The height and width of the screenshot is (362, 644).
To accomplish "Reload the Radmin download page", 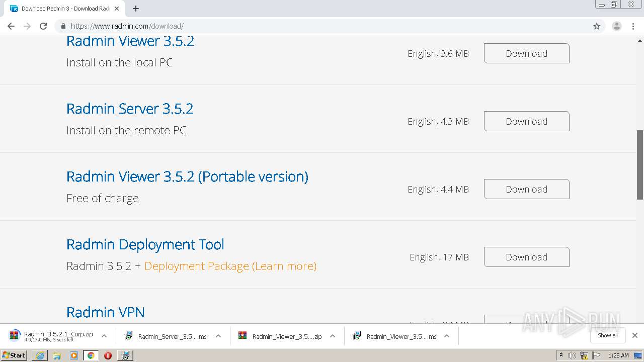I will pos(43,26).
